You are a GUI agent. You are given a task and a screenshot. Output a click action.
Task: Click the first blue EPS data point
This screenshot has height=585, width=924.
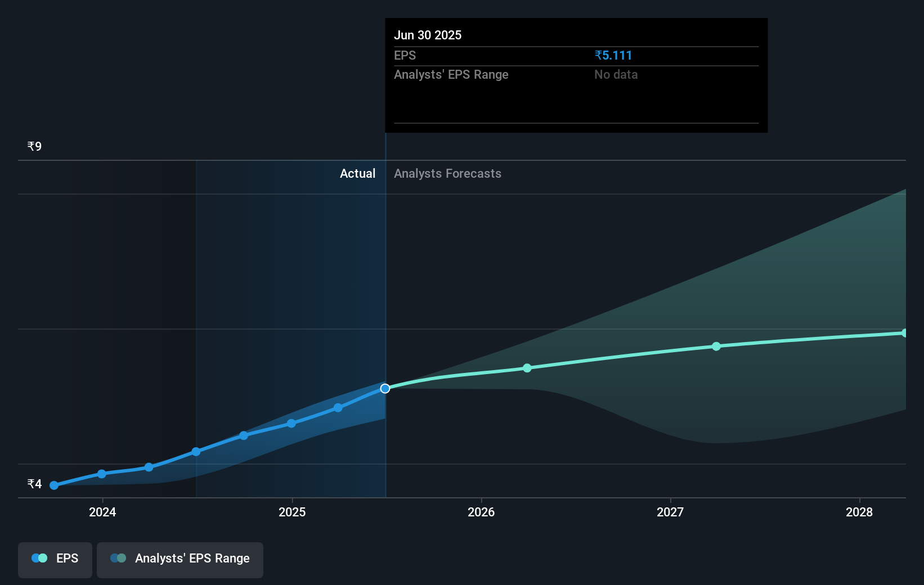[x=53, y=485]
